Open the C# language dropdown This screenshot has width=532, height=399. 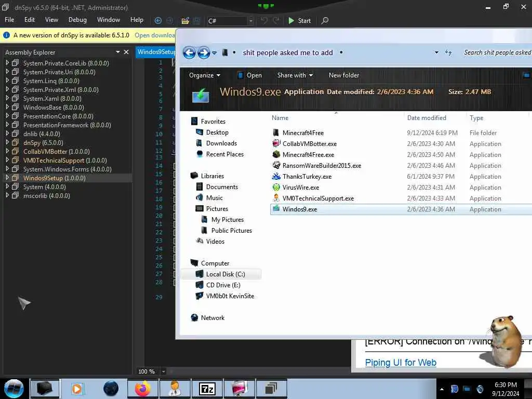click(x=251, y=21)
